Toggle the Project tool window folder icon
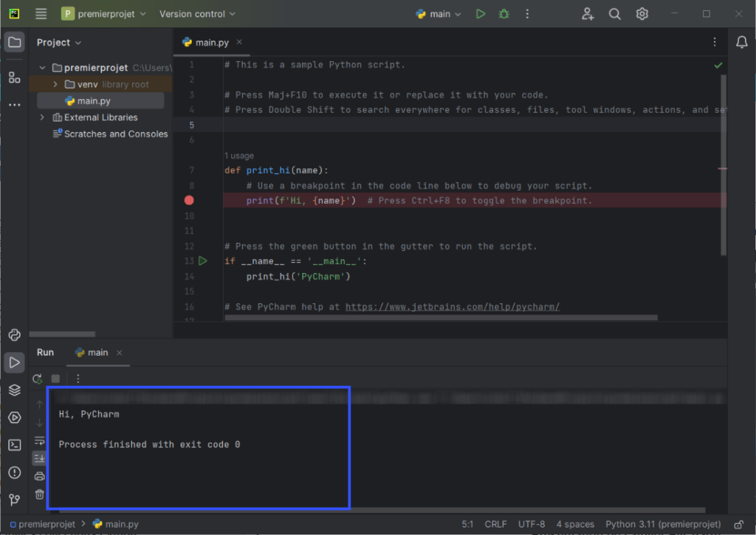The image size is (756, 535). (14, 43)
